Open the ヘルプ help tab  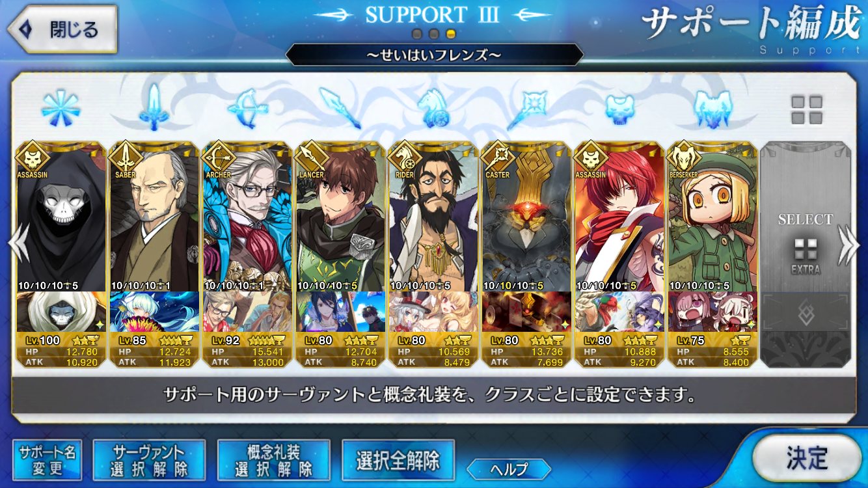click(509, 468)
